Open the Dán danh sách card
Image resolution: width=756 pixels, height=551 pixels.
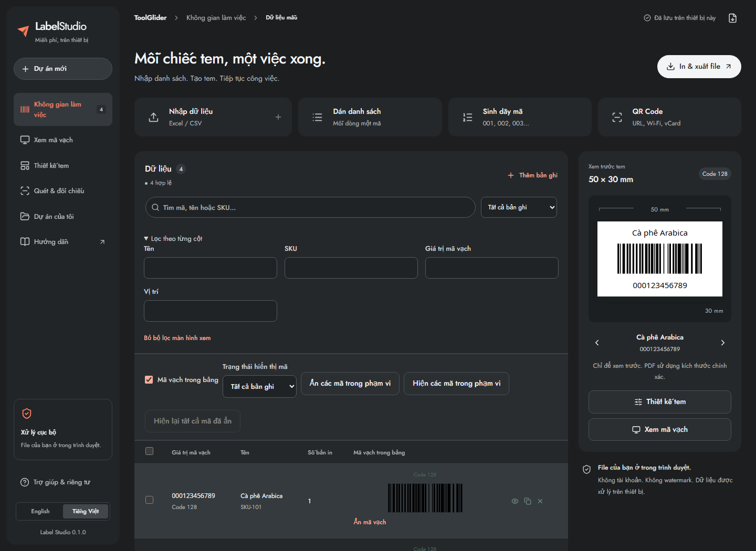pyautogui.click(x=370, y=117)
